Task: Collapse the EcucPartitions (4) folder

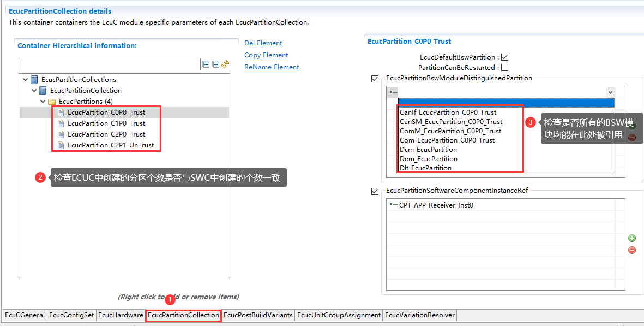Action: (x=43, y=102)
